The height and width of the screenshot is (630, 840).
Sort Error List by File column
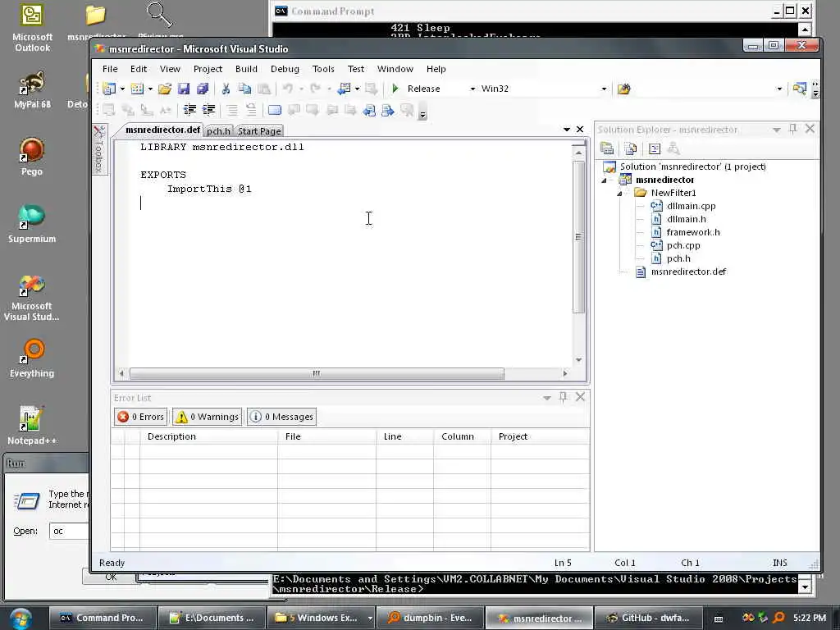coord(326,436)
